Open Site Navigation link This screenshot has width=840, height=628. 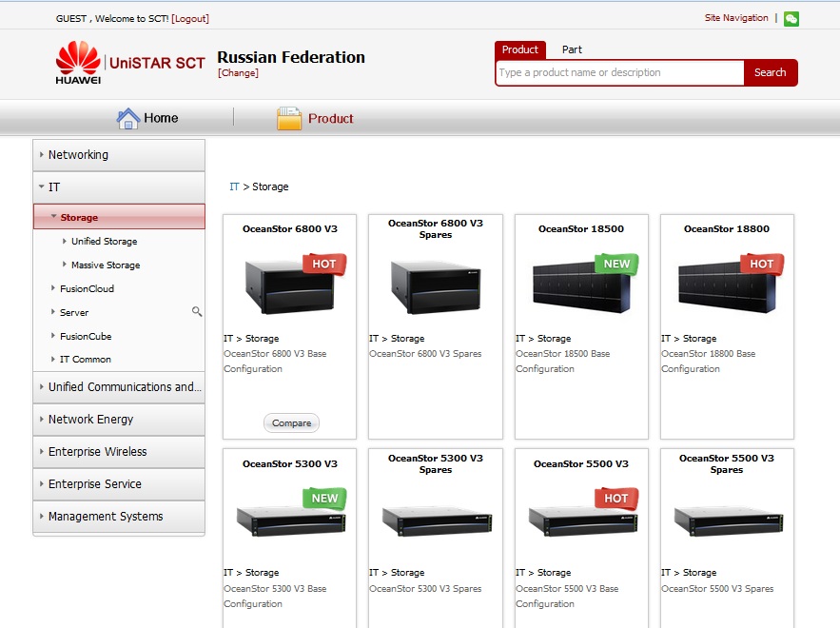(x=736, y=18)
